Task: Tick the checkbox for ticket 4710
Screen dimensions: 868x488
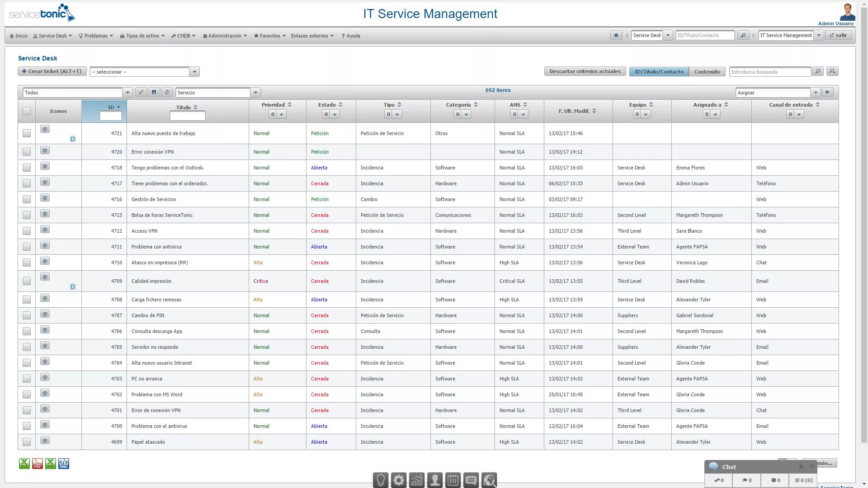Action: (27, 263)
